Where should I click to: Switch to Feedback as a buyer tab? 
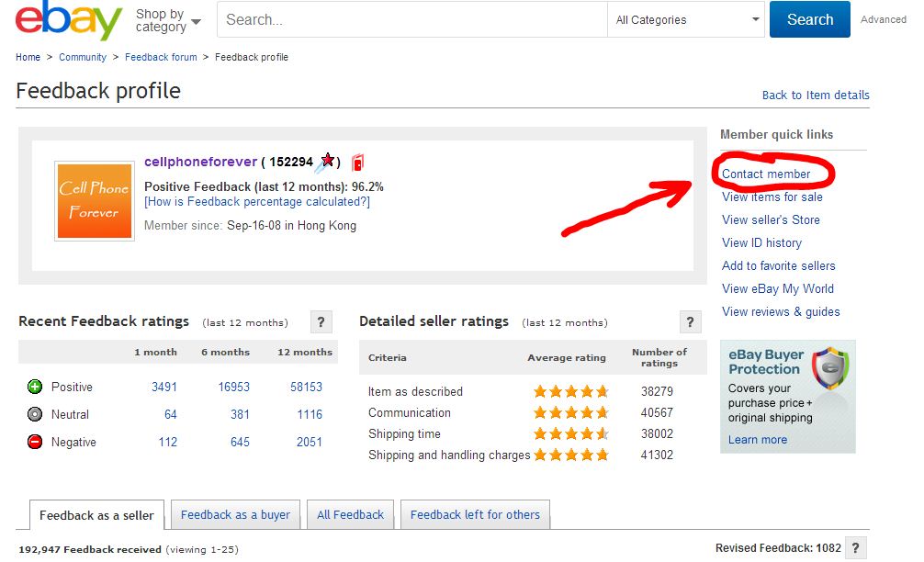[235, 515]
